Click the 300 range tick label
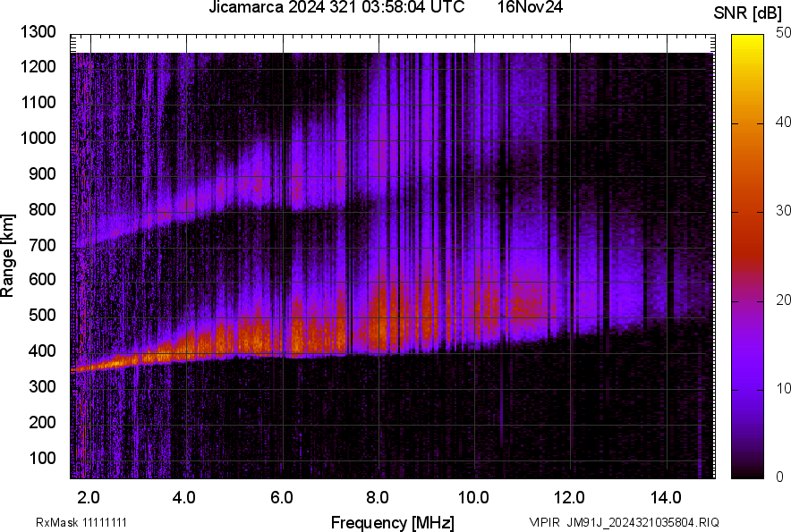This screenshot has width=791, height=532. (x=42, y=386)
